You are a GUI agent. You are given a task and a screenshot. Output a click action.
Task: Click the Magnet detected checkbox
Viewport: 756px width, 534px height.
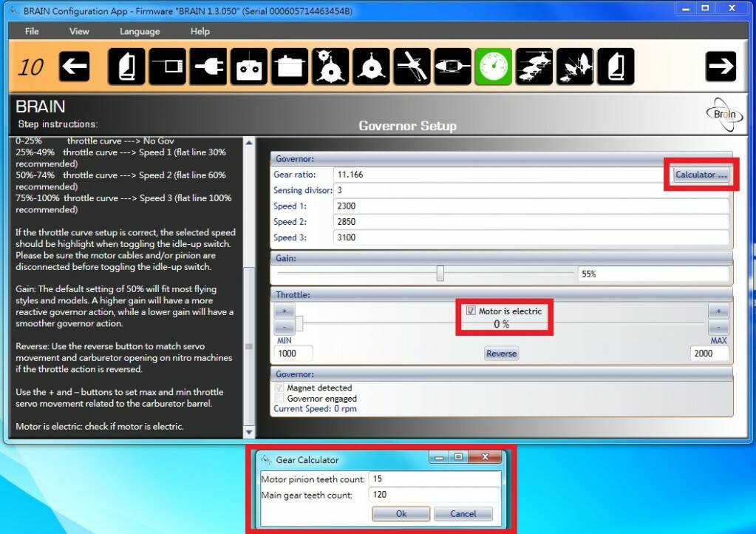coord(279,388)
